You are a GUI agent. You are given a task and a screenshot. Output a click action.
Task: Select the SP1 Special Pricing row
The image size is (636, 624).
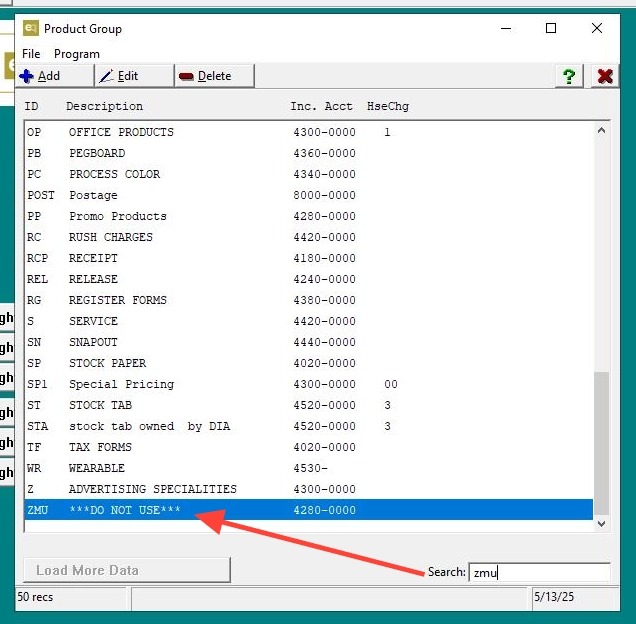pyautogui.click(x=308, y=384)
